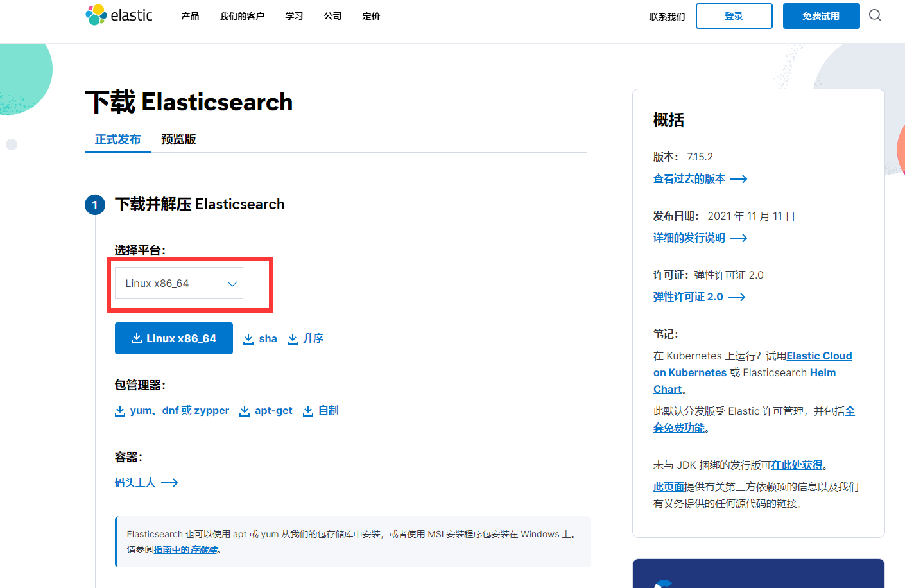Click the arrow icon after 详细的发行说明

[x=739, y=238]
